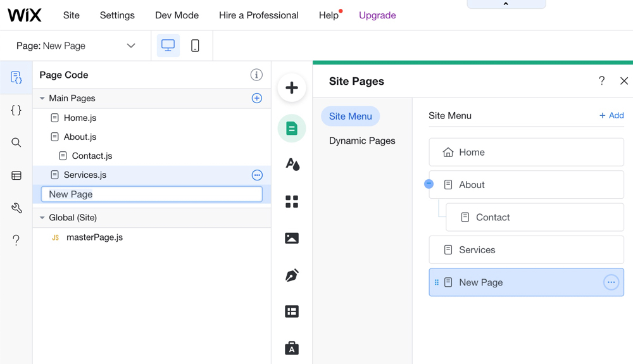Open New Page more options button
Screen dimensions: 633x364
point(611,282)
